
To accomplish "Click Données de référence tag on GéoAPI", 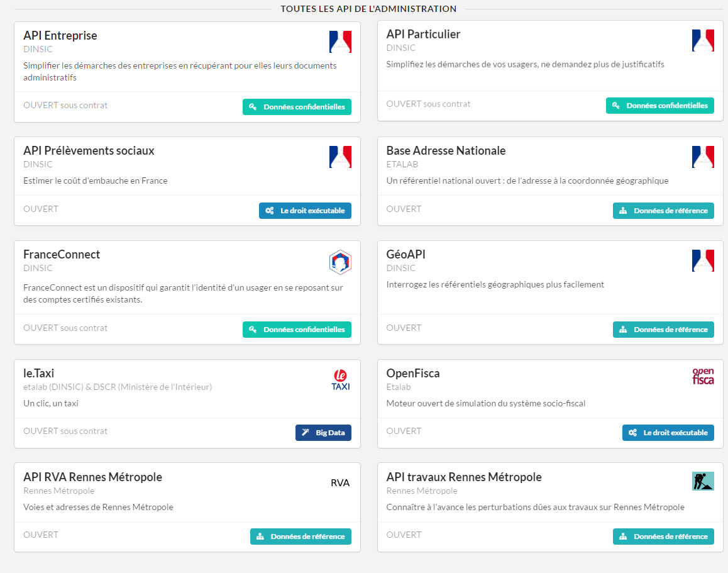I will tap(663, 330).
